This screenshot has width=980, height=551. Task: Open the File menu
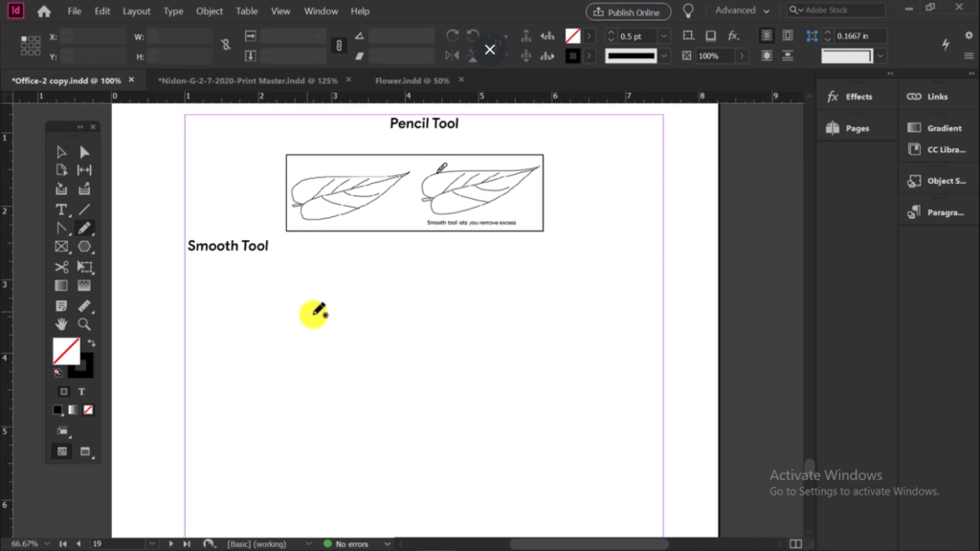(75, 11)
